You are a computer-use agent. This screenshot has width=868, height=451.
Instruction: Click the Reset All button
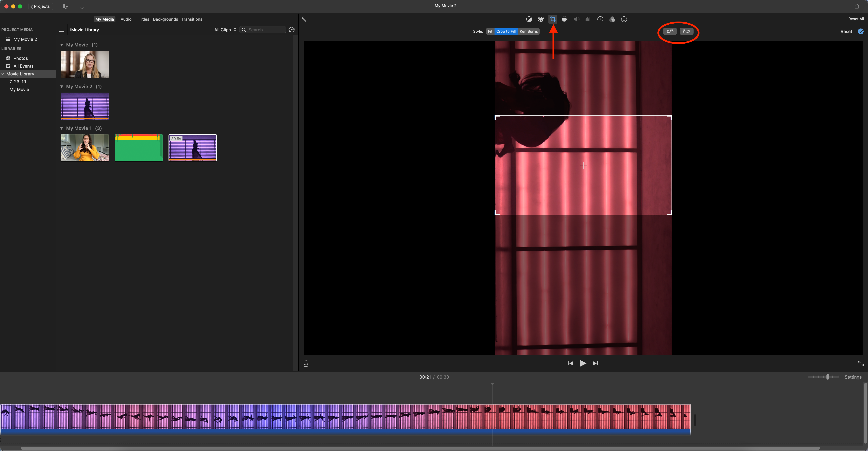point(856,19)
